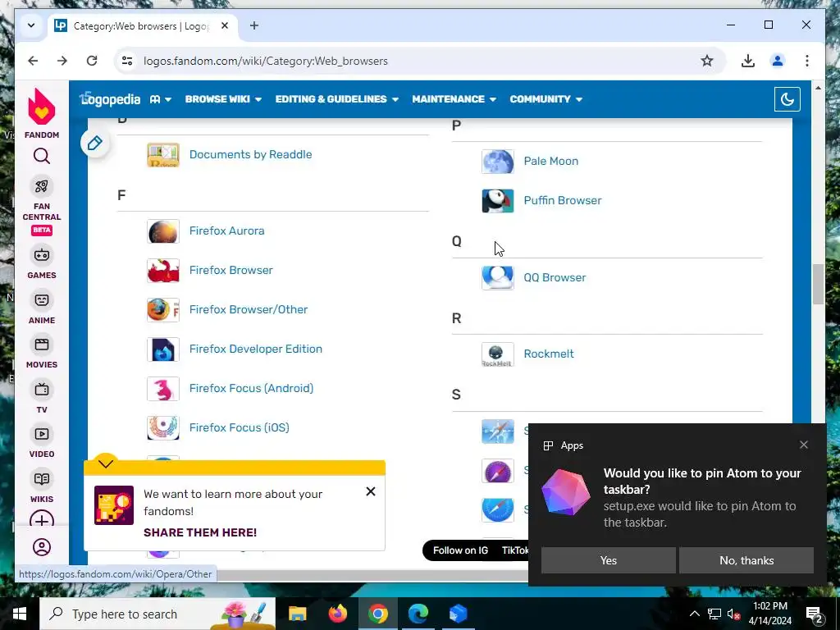Open the Firefox Focus (Android) link

(x=251, y=388)
